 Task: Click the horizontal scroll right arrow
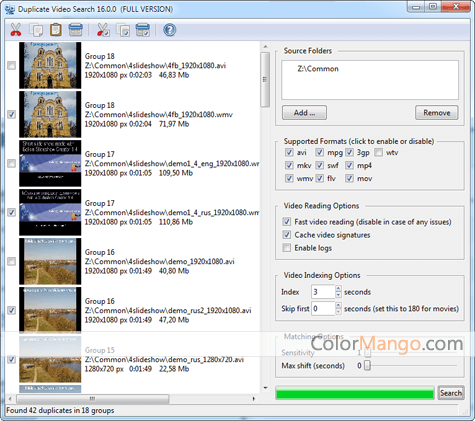253,399
